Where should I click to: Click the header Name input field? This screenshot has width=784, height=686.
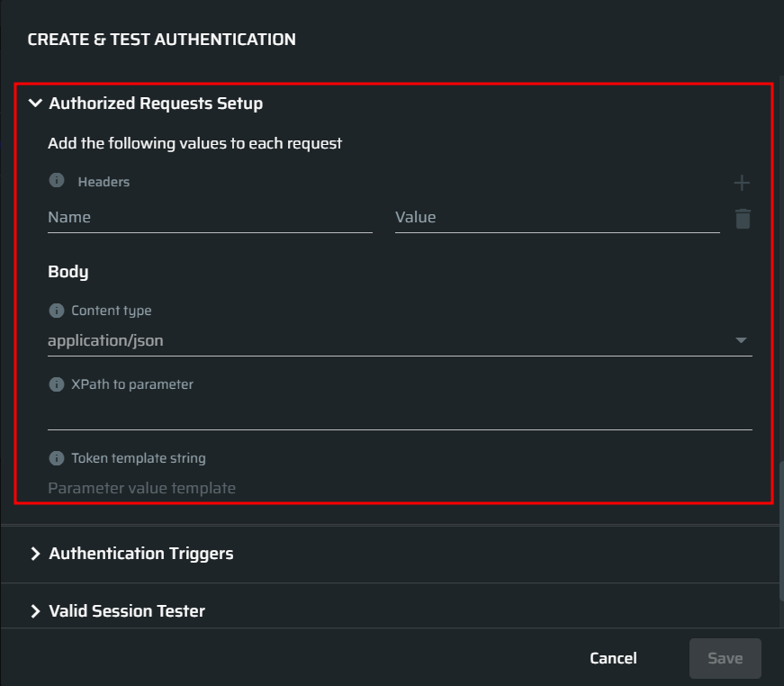210,218
